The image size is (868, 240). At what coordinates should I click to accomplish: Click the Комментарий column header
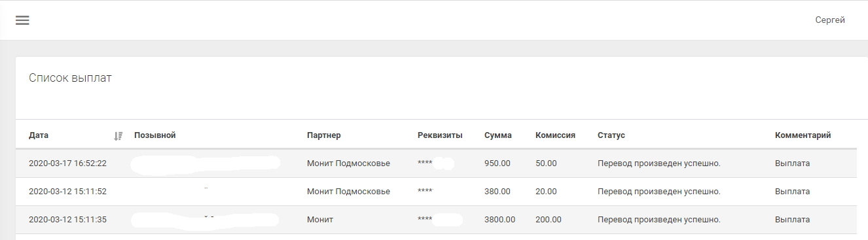click(803, 135)
